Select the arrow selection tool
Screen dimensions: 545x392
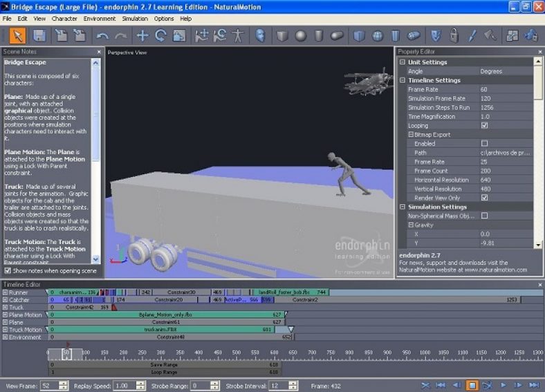click(18, 35)
